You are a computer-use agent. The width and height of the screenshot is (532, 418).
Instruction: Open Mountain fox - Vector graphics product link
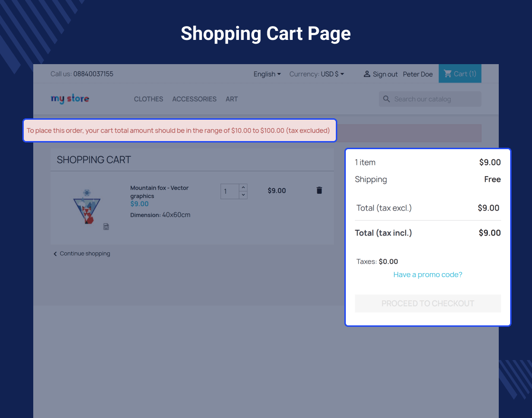pos(160,192)
